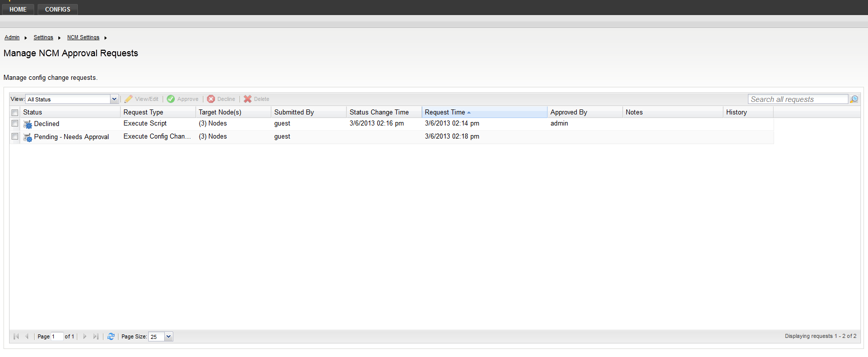The width and height of the screenshot is (868, 357).
Task: Follow the NCM Settings breadcrumb link
Action: pyautogui.click(x=83, y=37)
